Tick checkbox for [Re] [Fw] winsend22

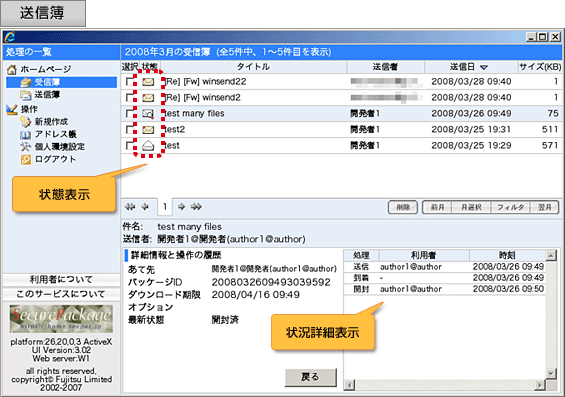pyautogui.click(x=130, y=82)
